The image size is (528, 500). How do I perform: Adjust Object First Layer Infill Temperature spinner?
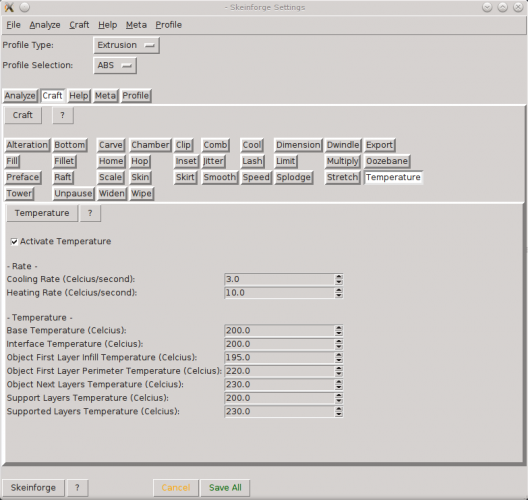tap(339, 358)
